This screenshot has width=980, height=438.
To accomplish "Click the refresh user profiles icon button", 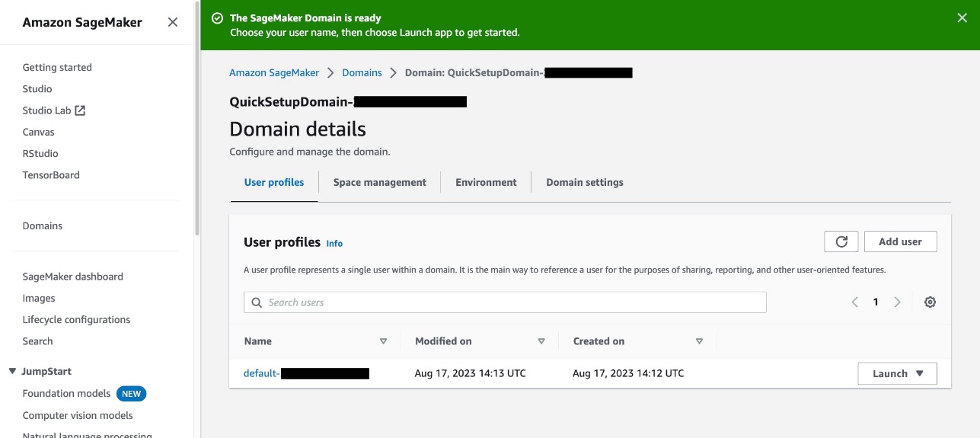I will tap(841, 241).
